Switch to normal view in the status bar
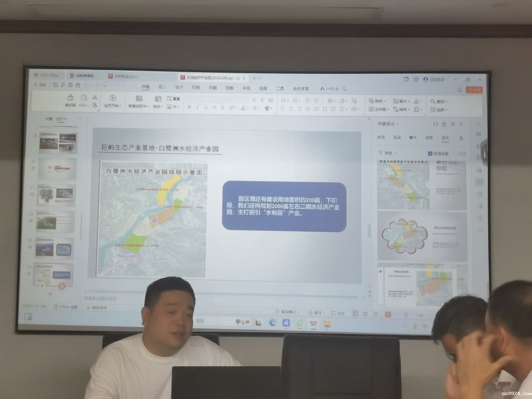Image resolution: width=532 pixels, height=399 pixels. (355, 314)
